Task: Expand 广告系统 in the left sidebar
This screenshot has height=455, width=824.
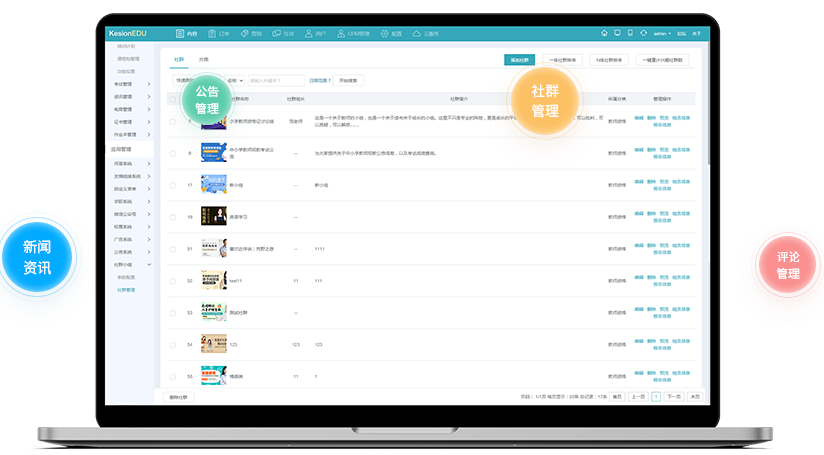Action: point(130,239)
